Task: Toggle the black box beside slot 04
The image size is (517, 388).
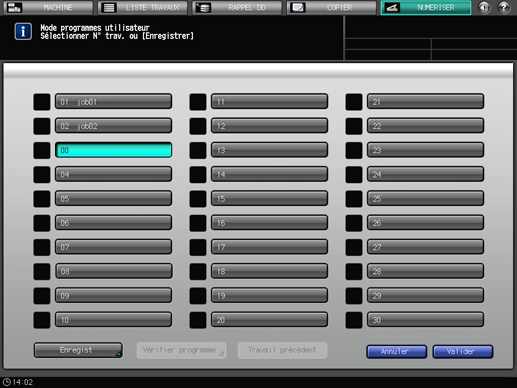Action: click(42, 174)
